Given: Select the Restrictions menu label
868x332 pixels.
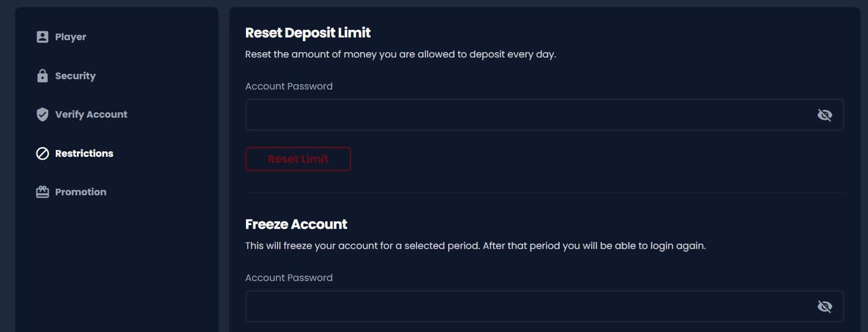Looking at the screenshot, I should coord(84,154).
